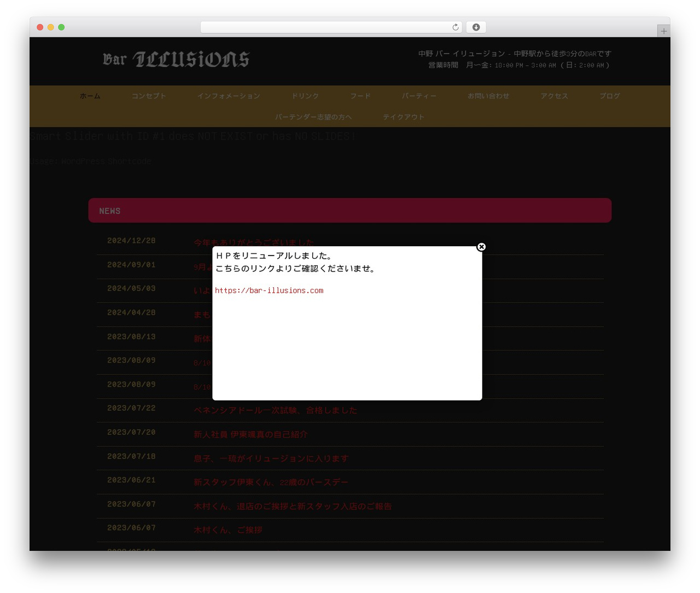The width and height of the screenshot is (700, 593).
Task: Close the renewal notice popup
Action: point(481,247)
